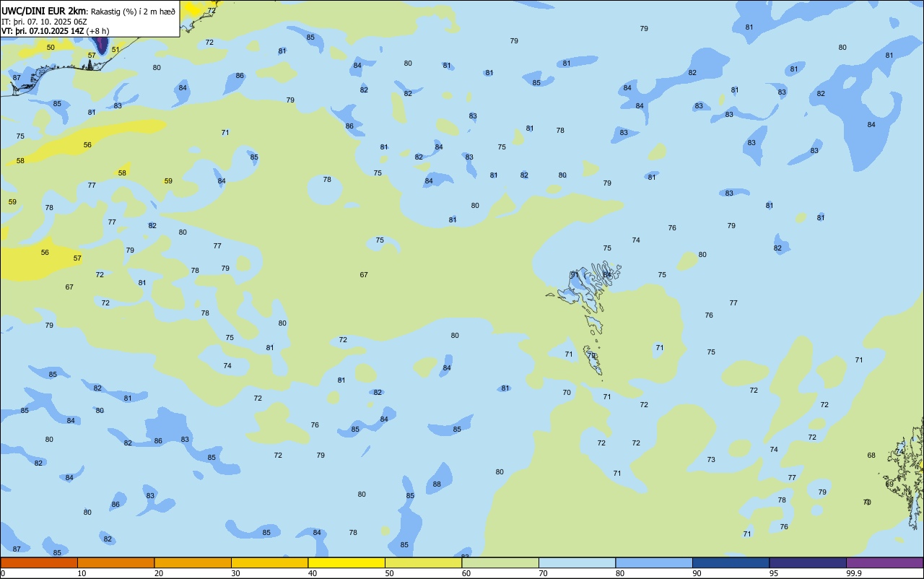Click the parameter label 'Rakastig (%) í 2 m hæð'
This screenshot has height=579, width=924.
click(133, 12)
